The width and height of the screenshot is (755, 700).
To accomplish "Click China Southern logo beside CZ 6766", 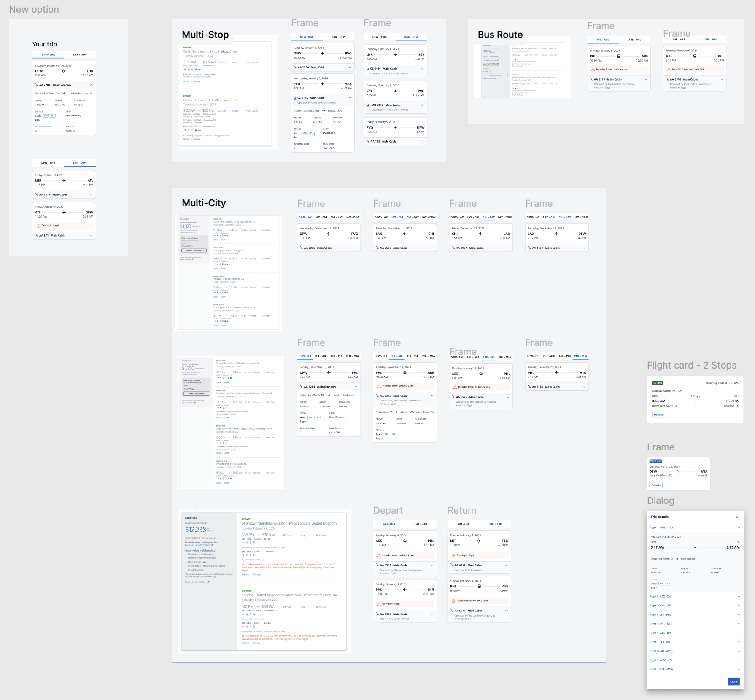I will (295, 98).
